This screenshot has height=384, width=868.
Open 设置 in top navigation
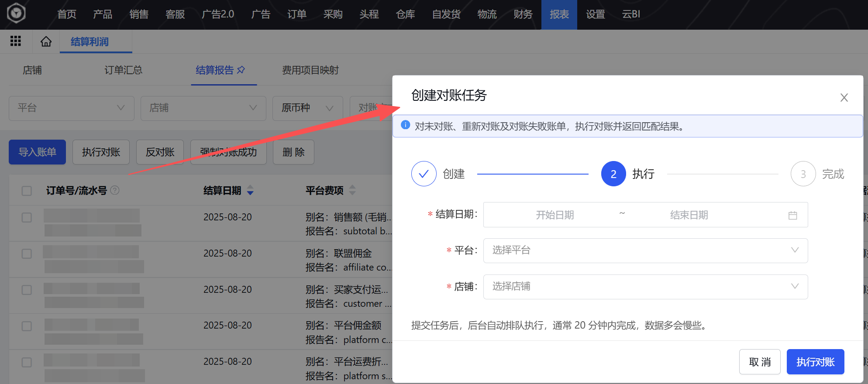pyautogui.click(x=596, y=14)
